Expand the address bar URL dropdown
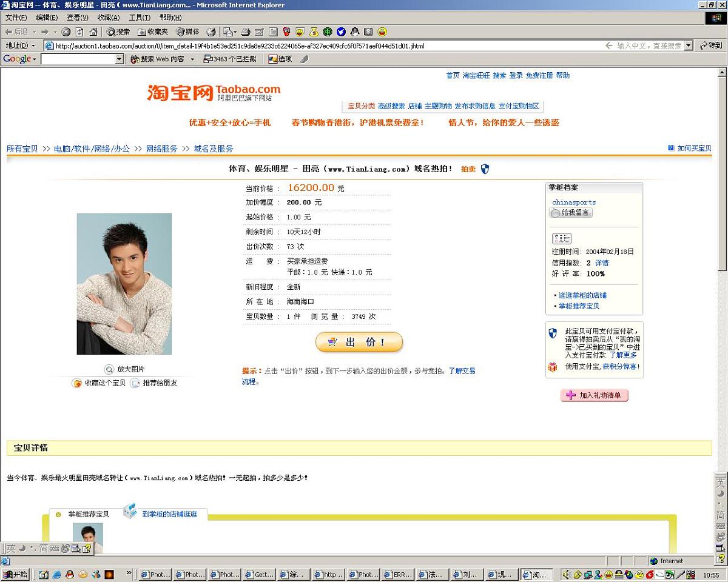The width and height of the screenshot is (728, 582). pyautogui.click(x=689, y=45)
